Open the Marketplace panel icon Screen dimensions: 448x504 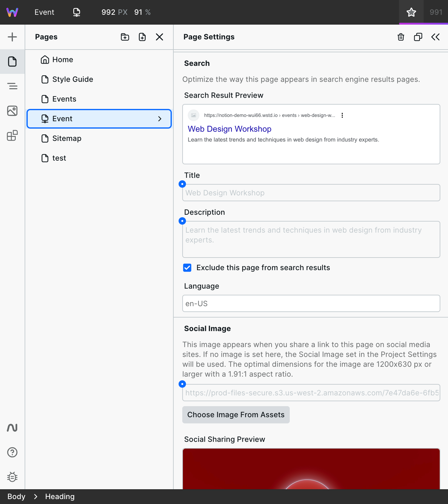point(12,135)
